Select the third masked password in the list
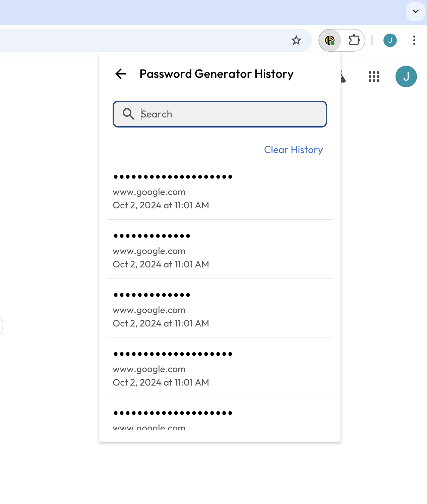This screenshot has width=427, height=504. coord(152,295)
